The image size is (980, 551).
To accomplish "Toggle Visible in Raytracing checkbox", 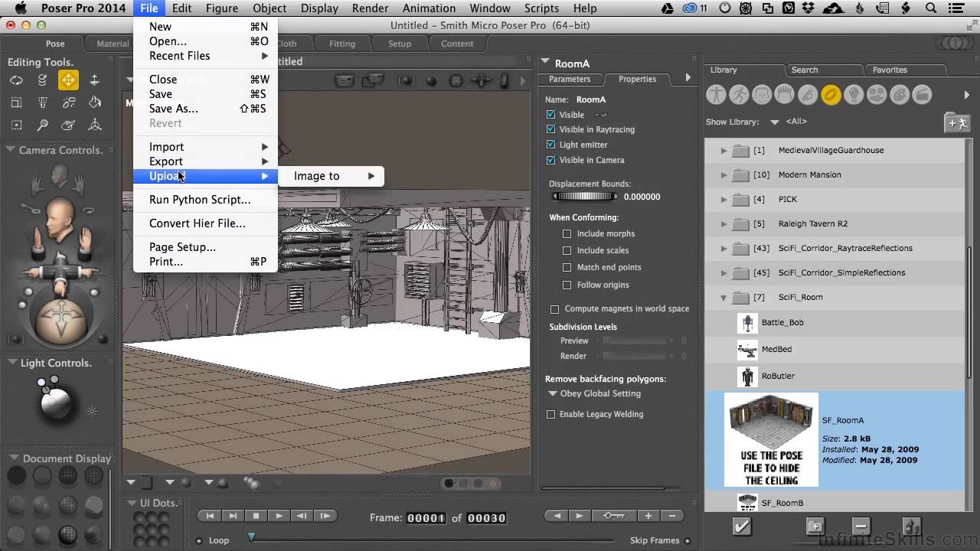I will [x=550, y=129].
